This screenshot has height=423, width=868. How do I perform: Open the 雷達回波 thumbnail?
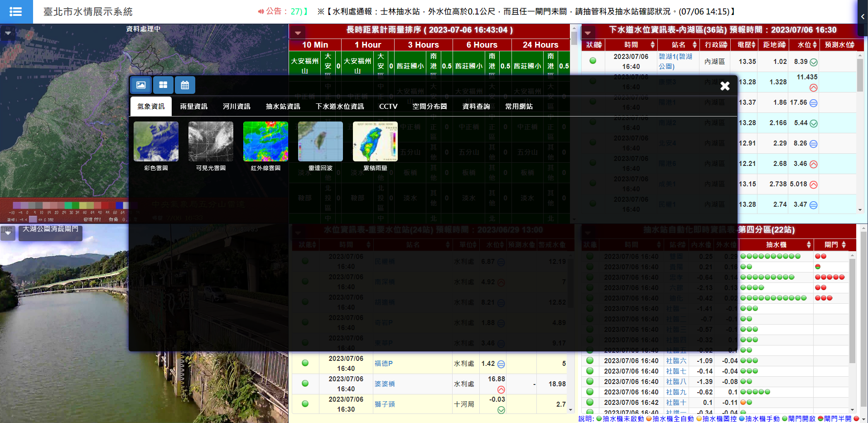[x=320, y=141]
